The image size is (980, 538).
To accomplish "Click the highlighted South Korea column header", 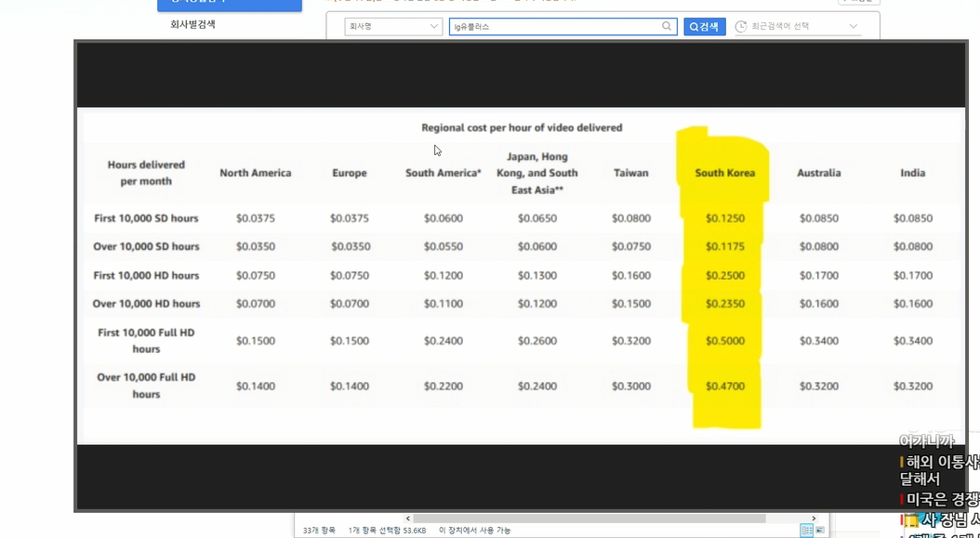I will 724,173.
